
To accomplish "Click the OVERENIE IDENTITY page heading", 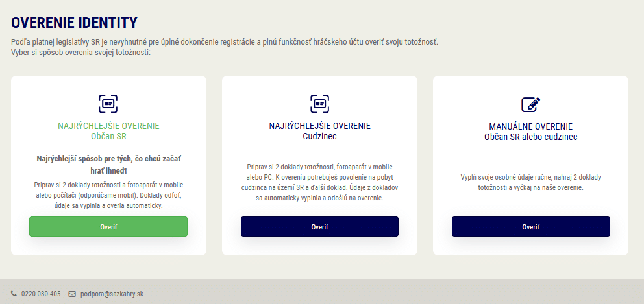I will pos(74,23).
